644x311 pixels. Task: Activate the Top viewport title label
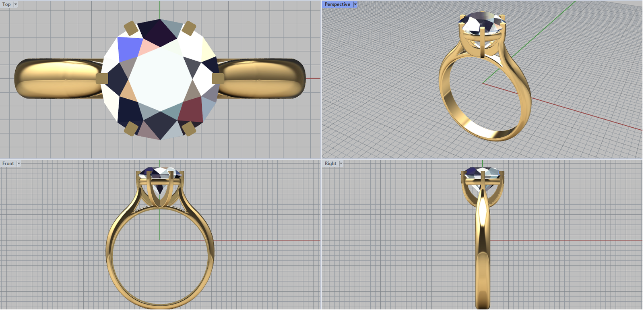click(x=7, y=4)
